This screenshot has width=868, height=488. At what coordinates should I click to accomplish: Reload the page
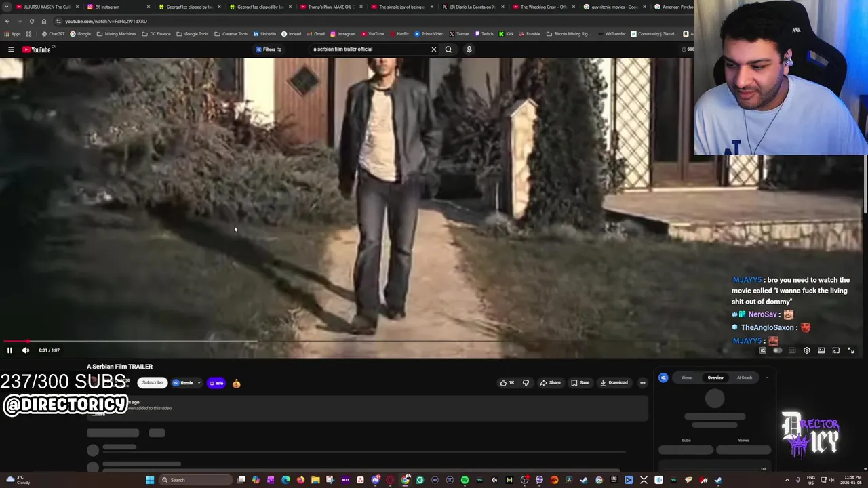32,21
